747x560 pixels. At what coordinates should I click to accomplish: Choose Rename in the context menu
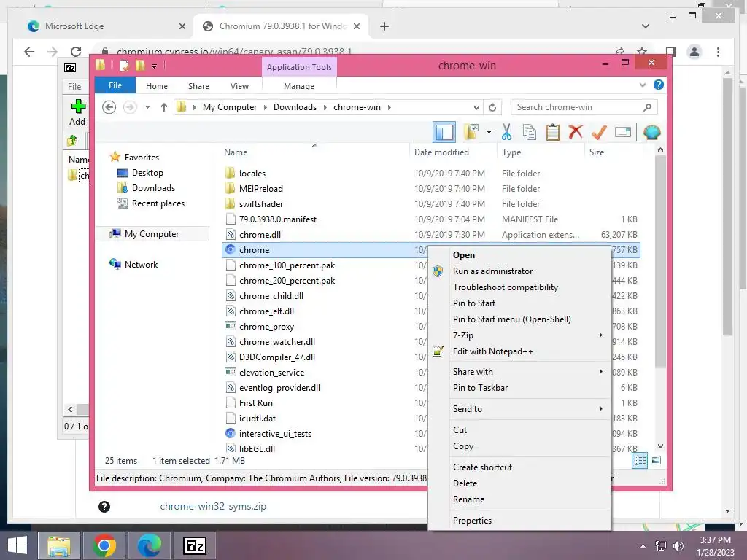[x=519, y=499]
